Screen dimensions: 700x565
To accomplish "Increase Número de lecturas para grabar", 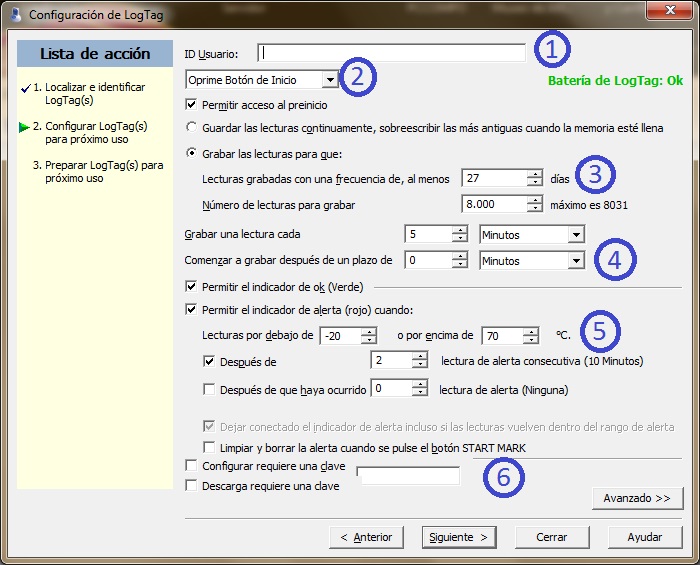I will coord(535,200).
